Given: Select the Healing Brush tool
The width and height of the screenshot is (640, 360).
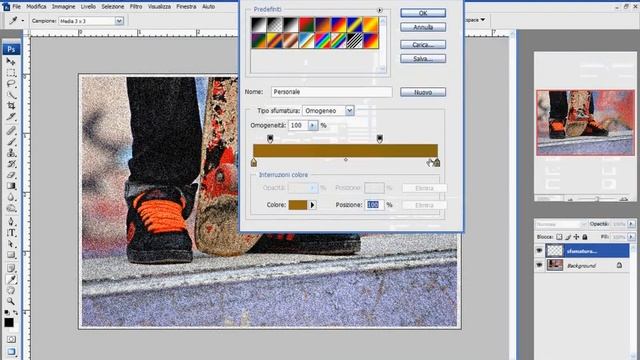Looking at the screenshot, I should pos(11,131).
